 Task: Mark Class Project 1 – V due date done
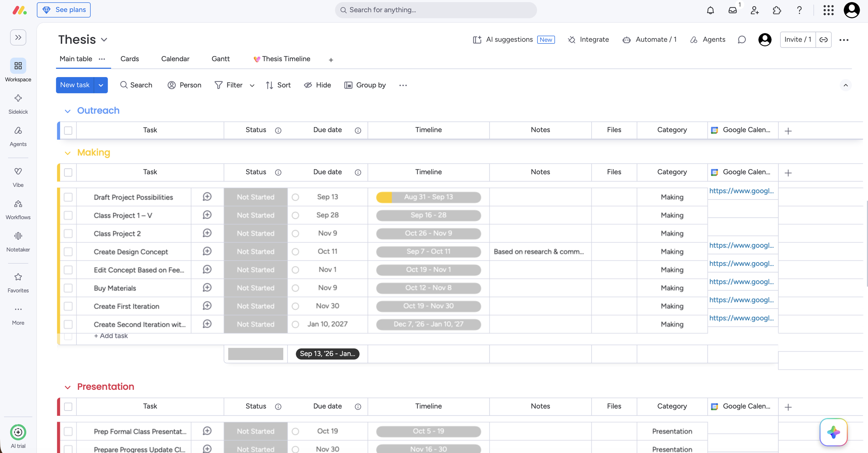(295, 215)
